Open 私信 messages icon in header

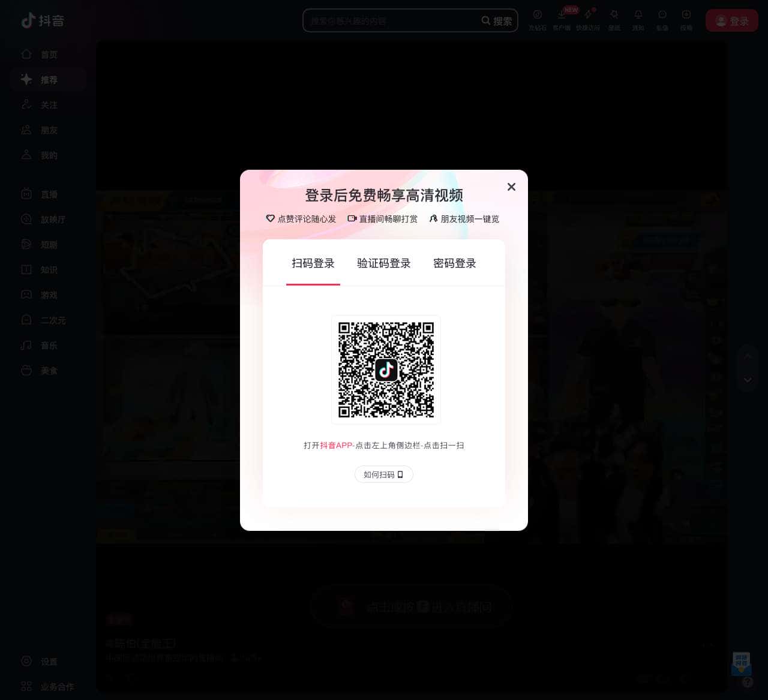pos(662,20)
